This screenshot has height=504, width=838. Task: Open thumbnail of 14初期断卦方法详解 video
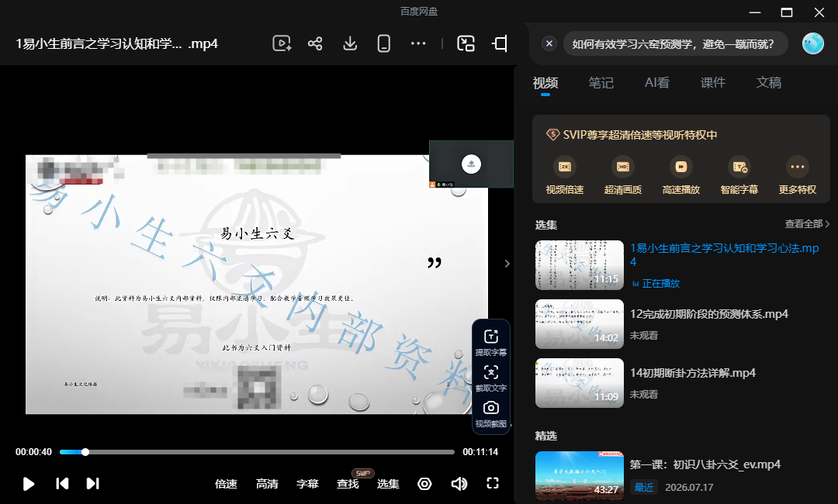pos(580,383)
